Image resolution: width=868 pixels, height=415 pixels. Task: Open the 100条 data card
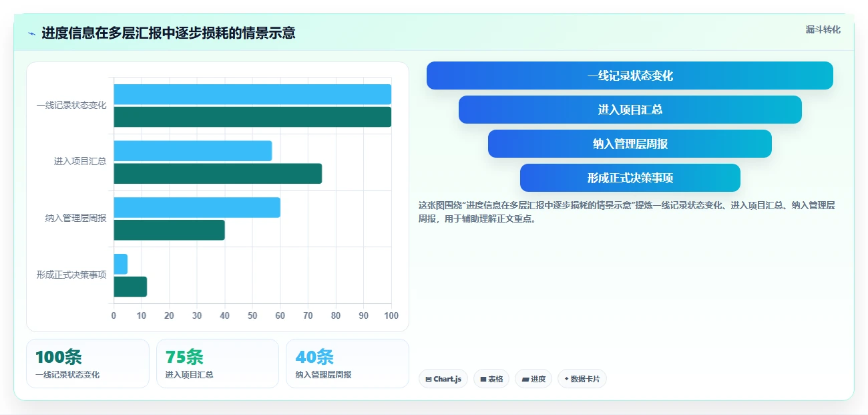(x=87, y=364)
